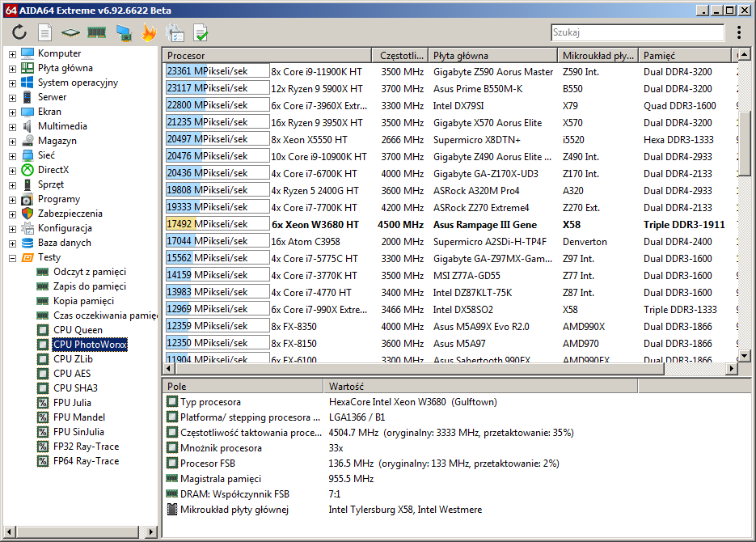This screenshot has height=542, width=756.
Task: Click the Refresh toolbar icon
Action: click(18, 32)
